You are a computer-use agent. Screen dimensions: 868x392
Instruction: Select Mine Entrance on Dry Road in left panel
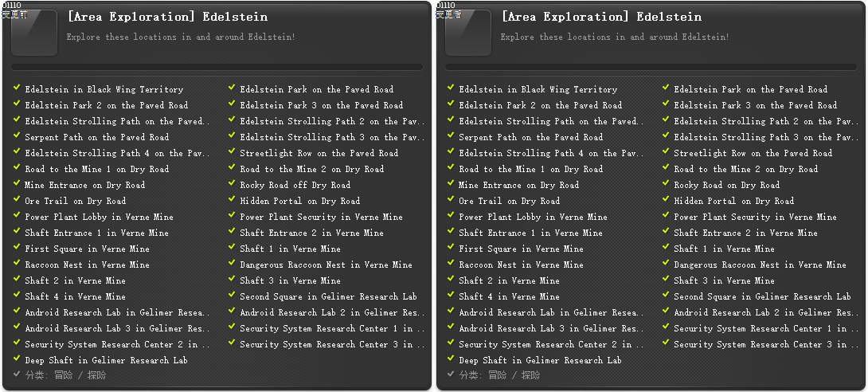84,185
